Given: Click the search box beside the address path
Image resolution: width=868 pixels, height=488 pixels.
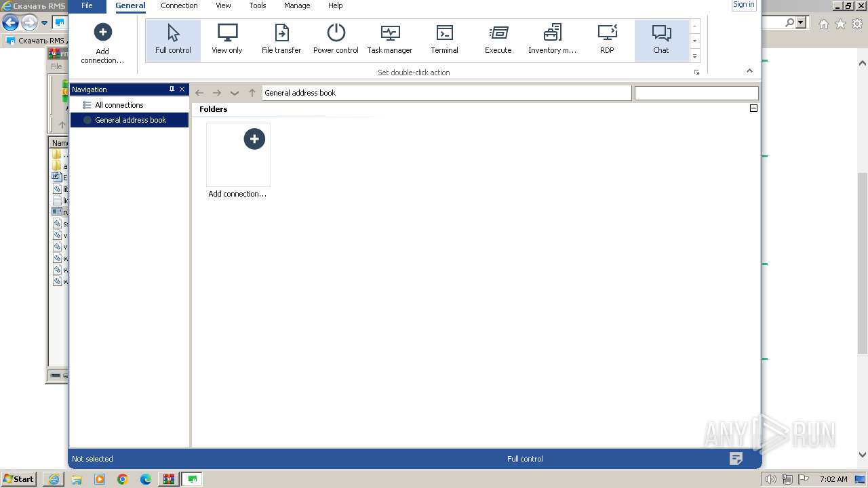Looking at the screenshot, I should pyautogui.click(x=696, y=93).
